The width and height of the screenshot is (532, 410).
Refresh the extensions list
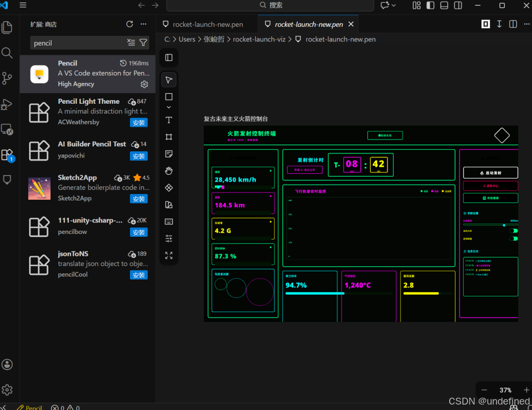pyautogui.click(x=130, y=24)
